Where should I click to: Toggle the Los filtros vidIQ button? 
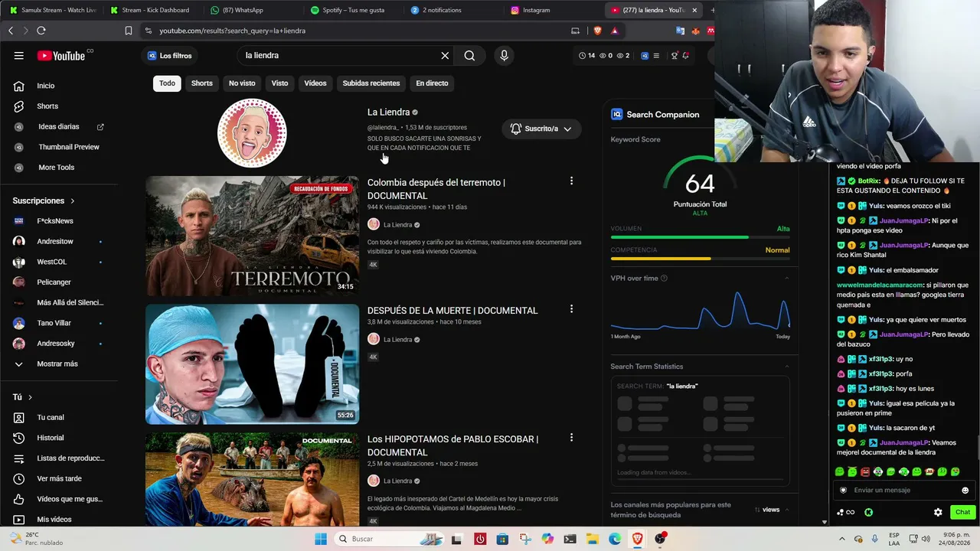[x=170, y=56]
